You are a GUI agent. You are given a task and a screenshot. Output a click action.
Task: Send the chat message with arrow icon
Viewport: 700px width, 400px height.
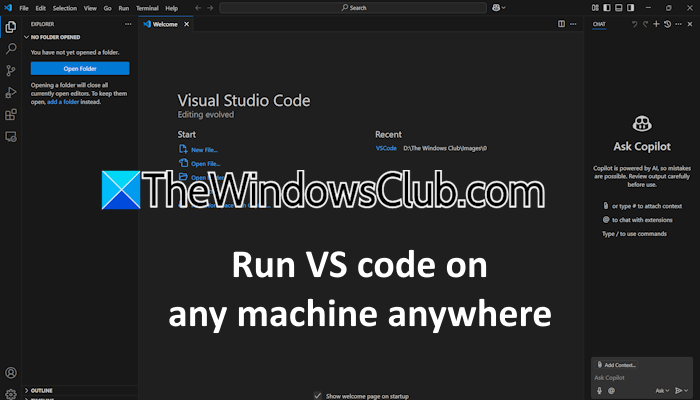click(x=678, y=391)
